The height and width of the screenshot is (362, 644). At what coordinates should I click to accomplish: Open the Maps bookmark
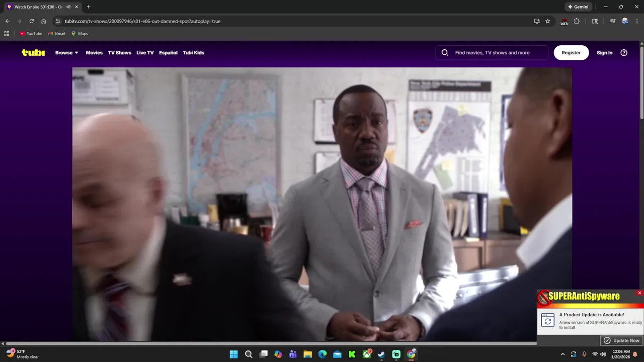(79, 34)
